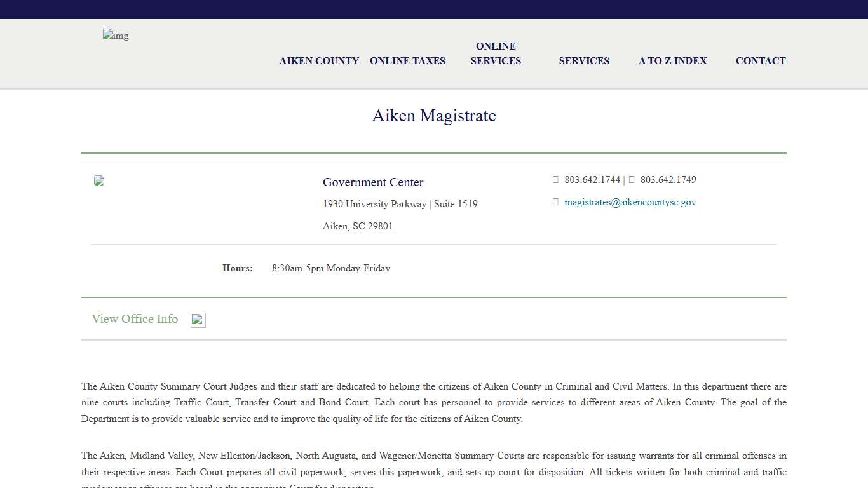Open the CONTACT page from the navigation
The image size is (868, 488).
tap(761, 60)
